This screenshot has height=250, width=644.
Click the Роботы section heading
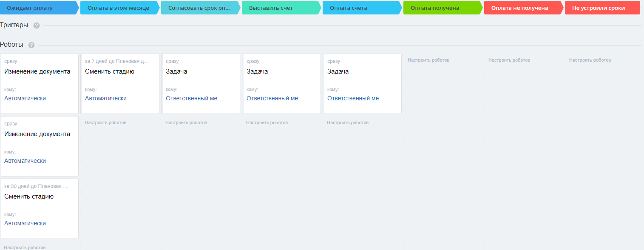(x=11, y=45)
